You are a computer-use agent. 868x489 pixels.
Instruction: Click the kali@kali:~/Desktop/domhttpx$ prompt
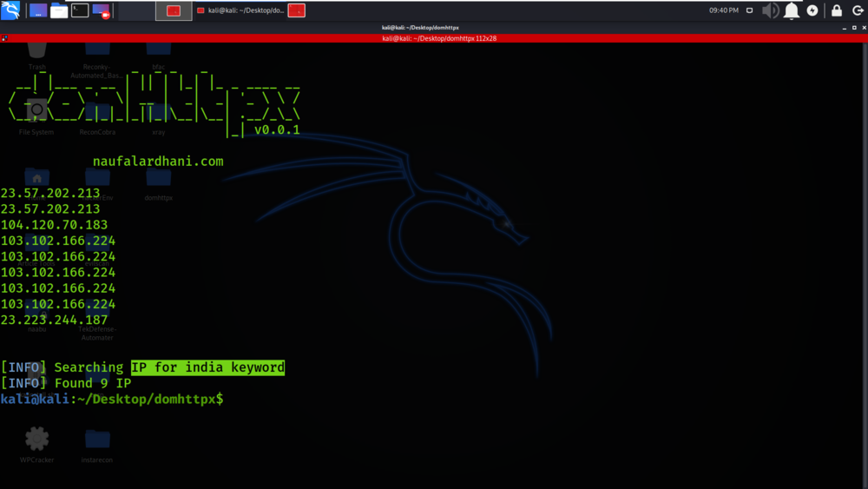[112, 400]
